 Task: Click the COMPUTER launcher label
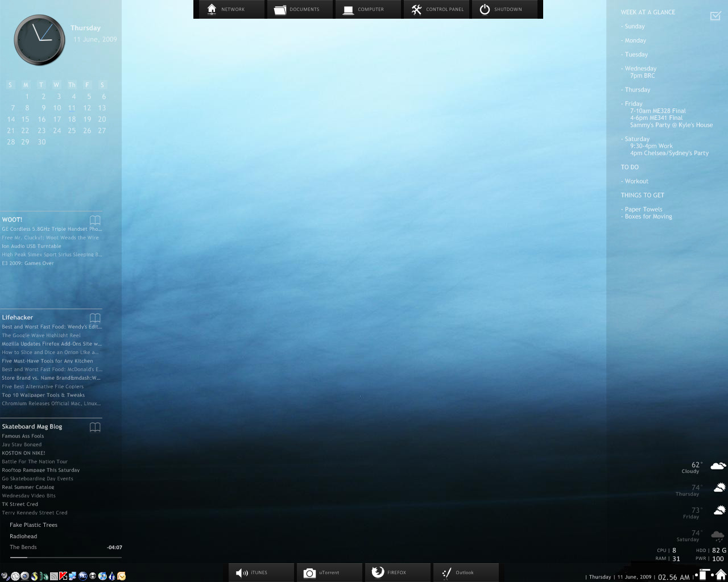(x=371, y=10)
